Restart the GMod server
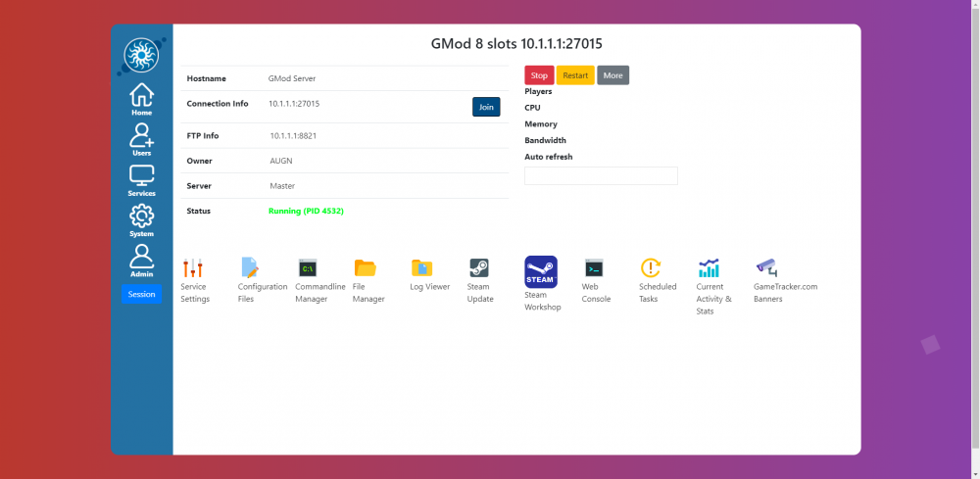Viewport: 980px width, 479px height. click(575, 75)
